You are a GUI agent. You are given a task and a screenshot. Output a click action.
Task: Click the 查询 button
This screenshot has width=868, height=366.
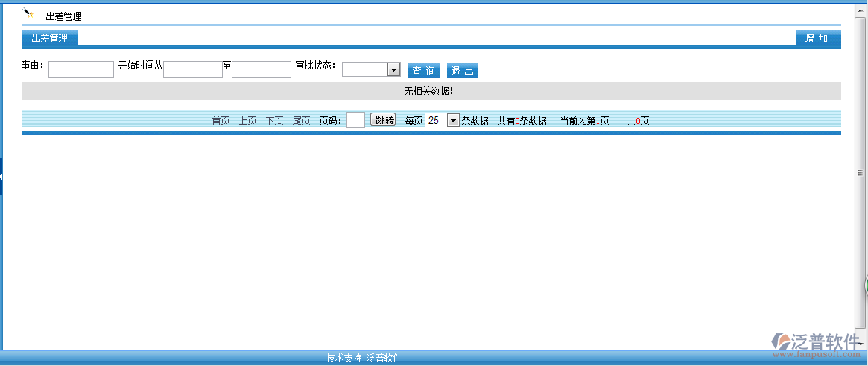click(423, 70)
